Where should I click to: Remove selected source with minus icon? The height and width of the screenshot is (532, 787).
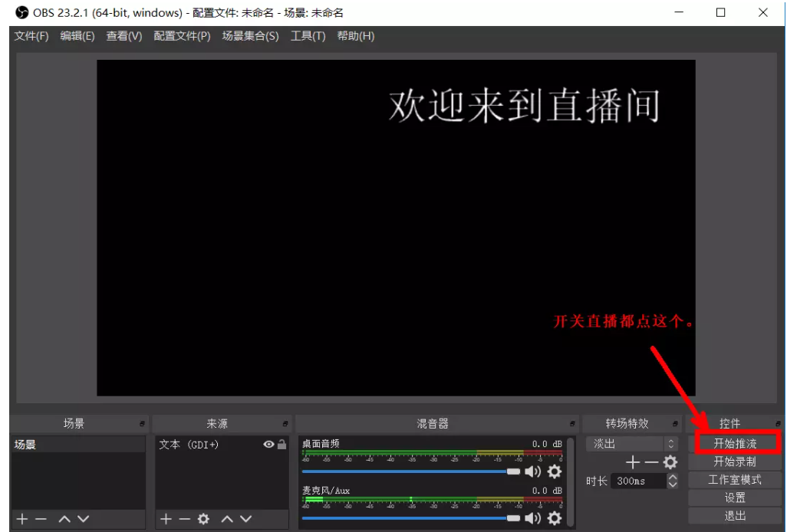point(184,519)
